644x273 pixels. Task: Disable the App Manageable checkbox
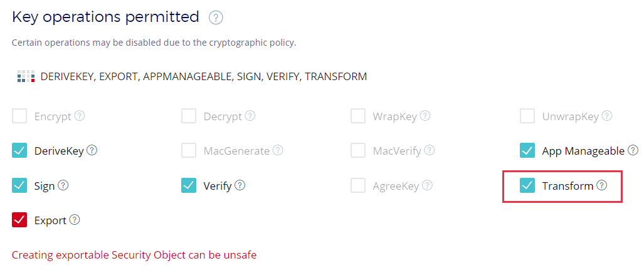[x=527, y=150]
